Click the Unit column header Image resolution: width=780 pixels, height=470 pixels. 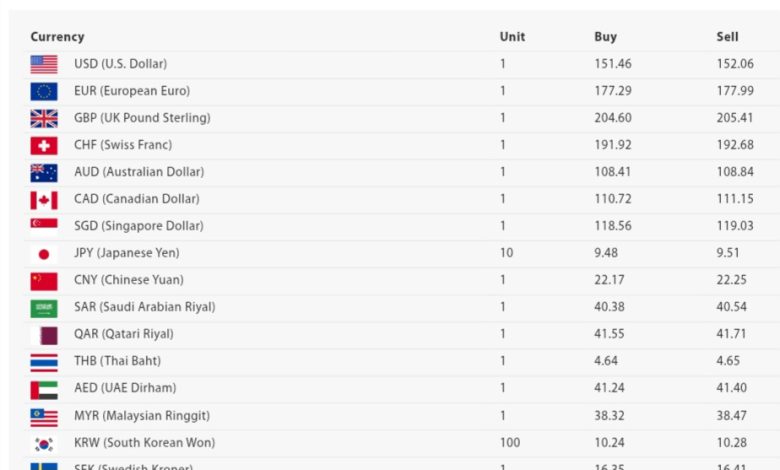(x=512, y=37)
